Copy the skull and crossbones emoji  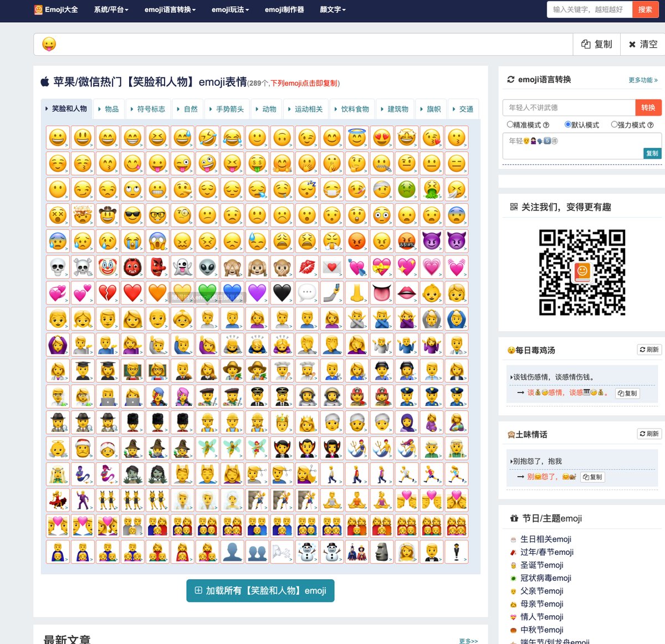point(83,267)
